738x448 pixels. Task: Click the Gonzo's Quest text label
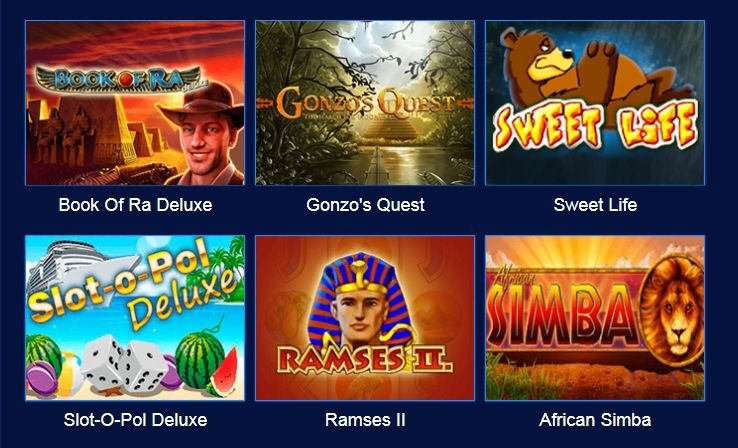click(x=365, y=205)
